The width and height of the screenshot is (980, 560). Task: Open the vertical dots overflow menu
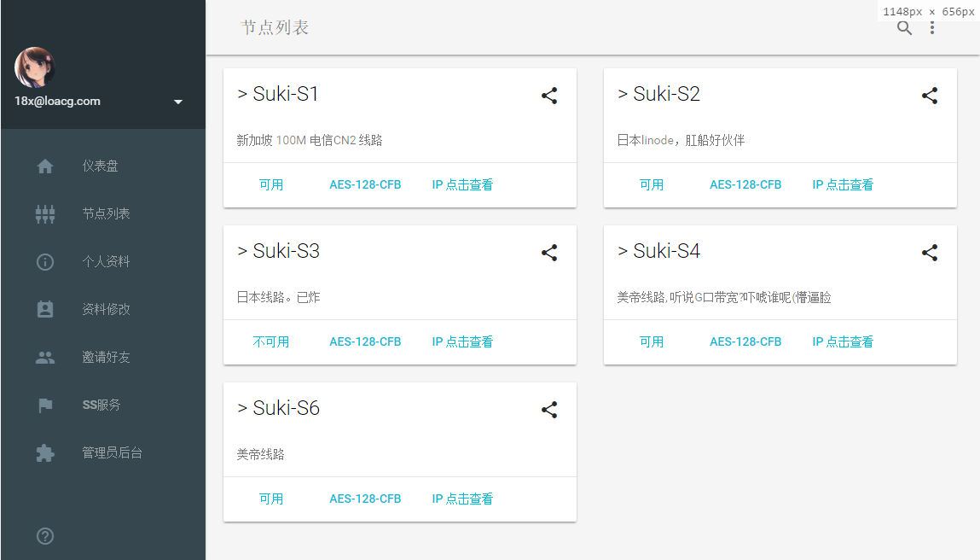[x=932, y=28]
